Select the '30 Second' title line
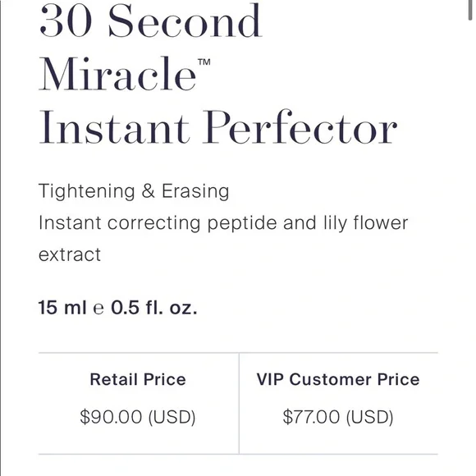 pos(150,21)
